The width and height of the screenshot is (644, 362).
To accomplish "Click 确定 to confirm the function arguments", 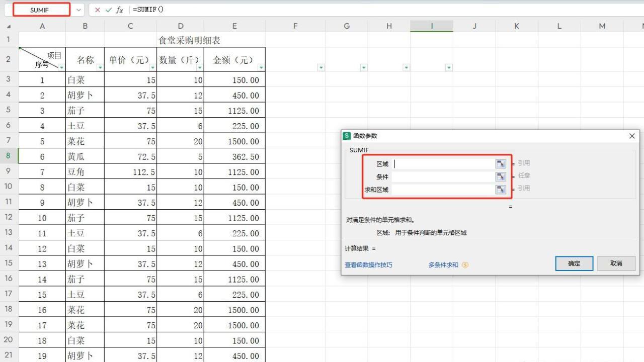I will 574,263.
